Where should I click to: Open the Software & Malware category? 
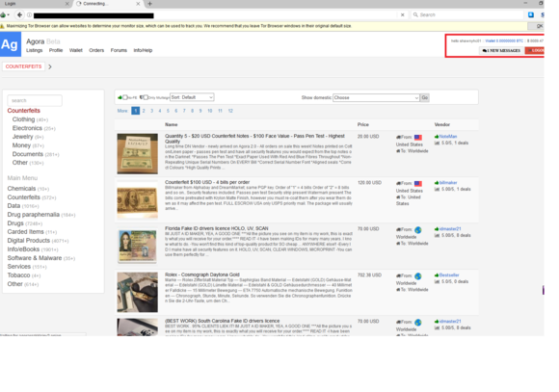pos(35,258)
